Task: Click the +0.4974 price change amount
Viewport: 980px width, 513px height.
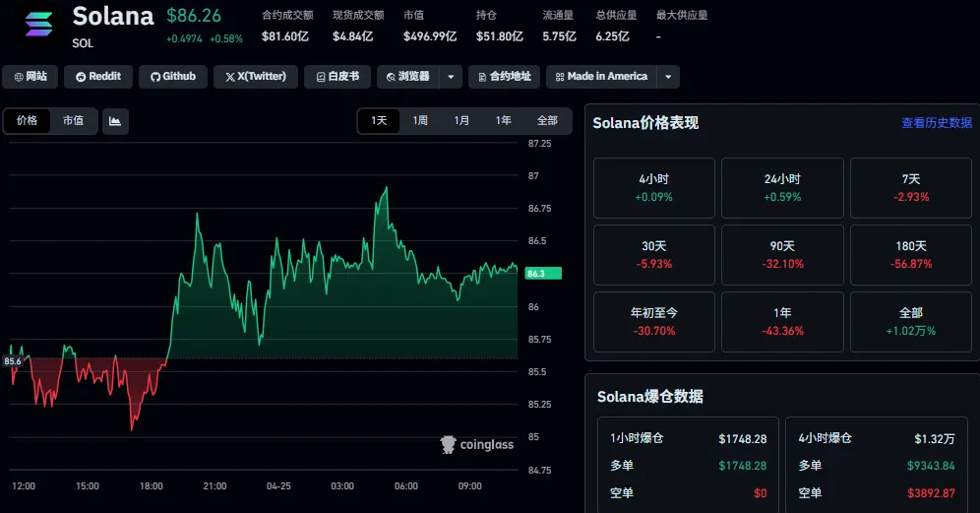Action: pos(184,38)
